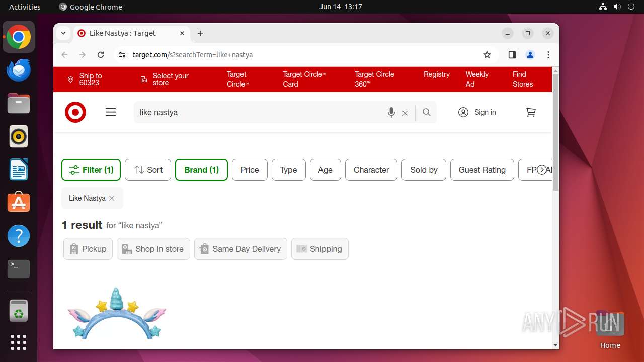The height and width of the screenshot is (362, 644).
Task: Open Terminal from the dock
Action: (x=19, y=269)
